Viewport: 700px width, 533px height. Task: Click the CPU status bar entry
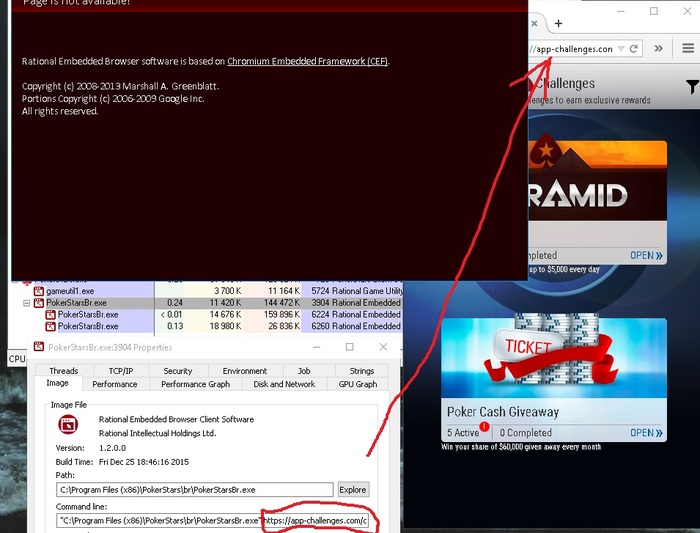point(17,358)
